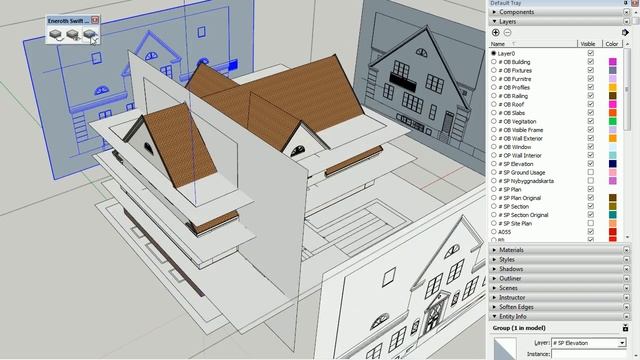Sort layers by the Name column header
The height and width of the screenshot is (360, 640).
coord(533,44)
